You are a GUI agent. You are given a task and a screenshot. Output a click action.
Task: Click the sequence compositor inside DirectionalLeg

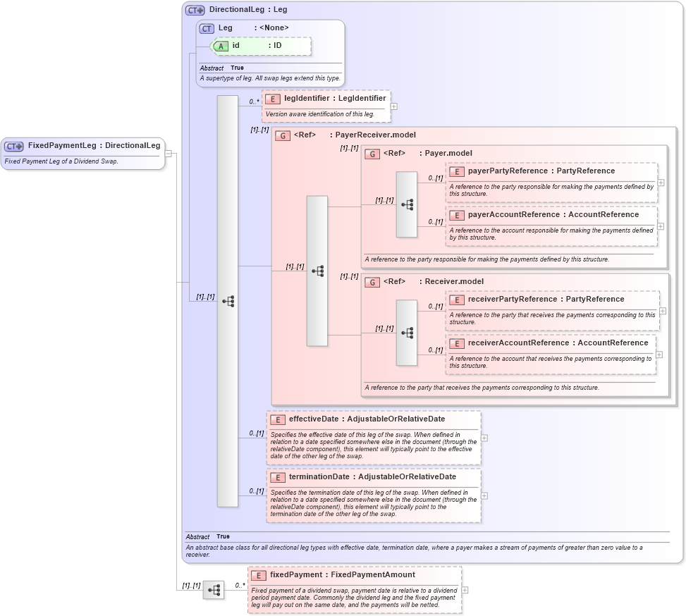pyautogui.click(x=227, y=300)
